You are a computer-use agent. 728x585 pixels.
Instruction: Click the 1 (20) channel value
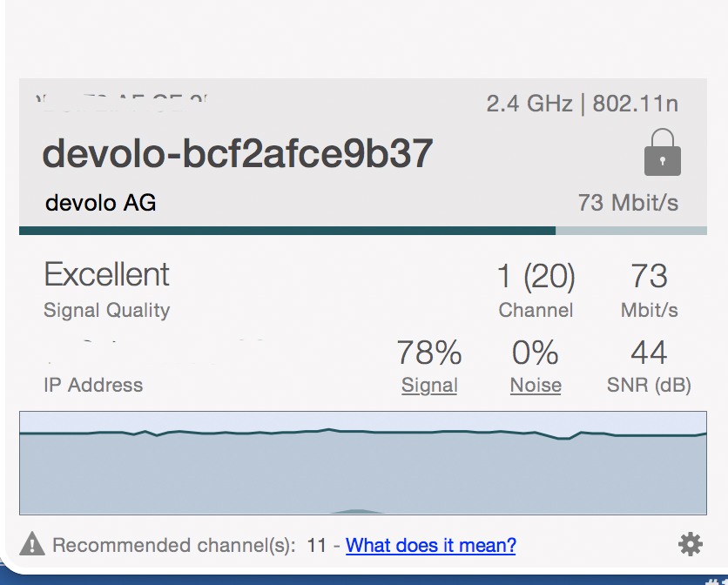536,277
